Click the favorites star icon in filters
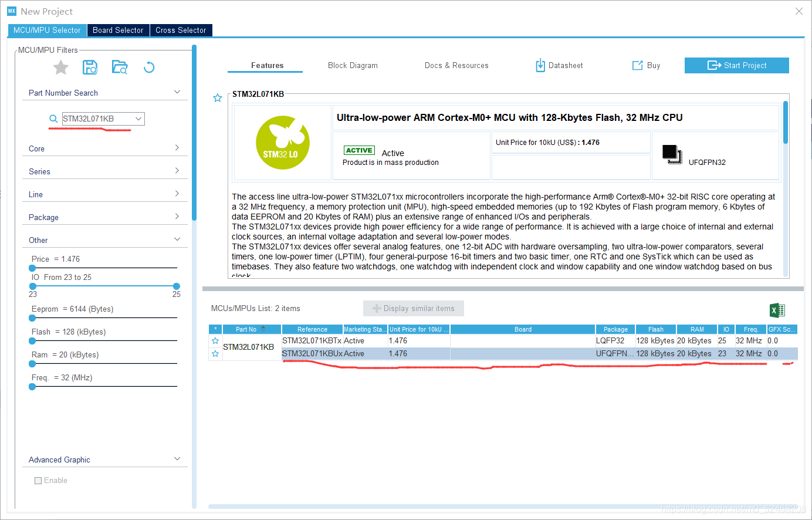This screenshot has height=520, width=812. [x=61, y=67]
